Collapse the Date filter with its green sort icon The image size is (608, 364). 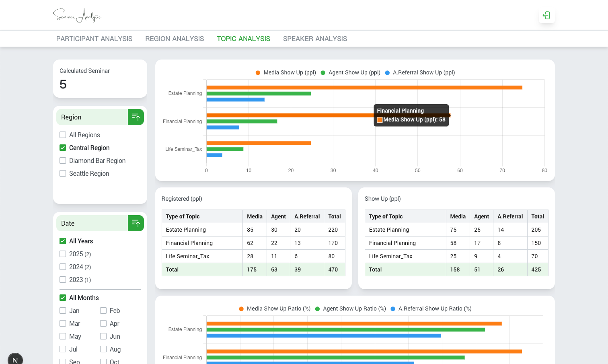(136, 223)
